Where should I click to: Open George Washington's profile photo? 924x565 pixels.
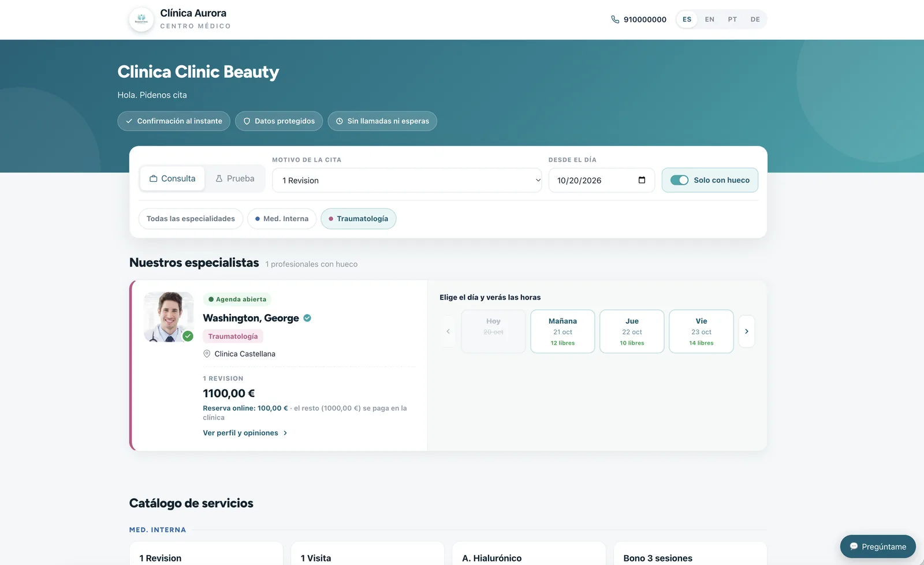coord(169,317)
